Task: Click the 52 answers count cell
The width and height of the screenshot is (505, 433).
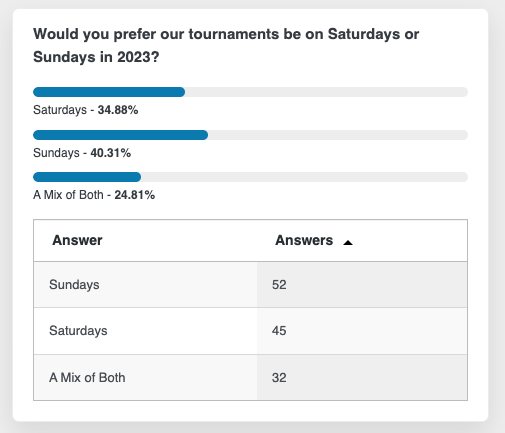Action: 362,285
